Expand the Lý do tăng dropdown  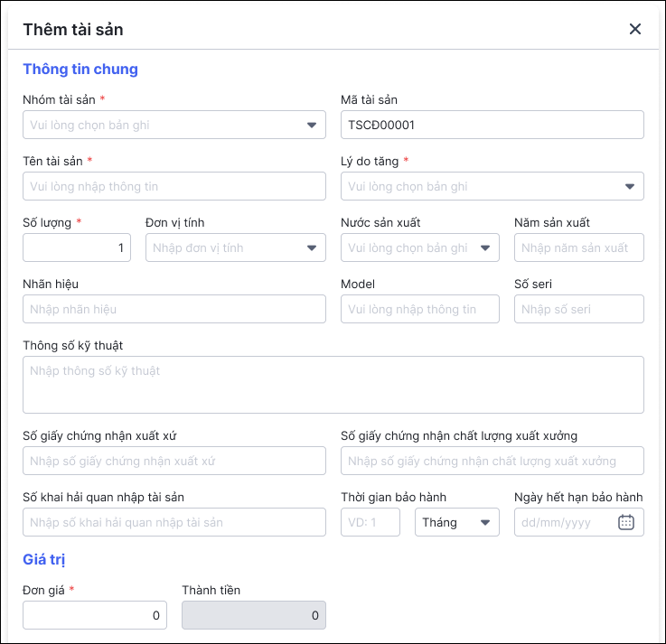point(492,186)
